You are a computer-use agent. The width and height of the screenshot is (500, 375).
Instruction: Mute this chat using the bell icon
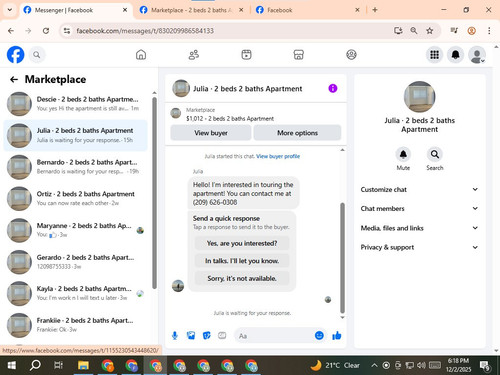[403, 154]
